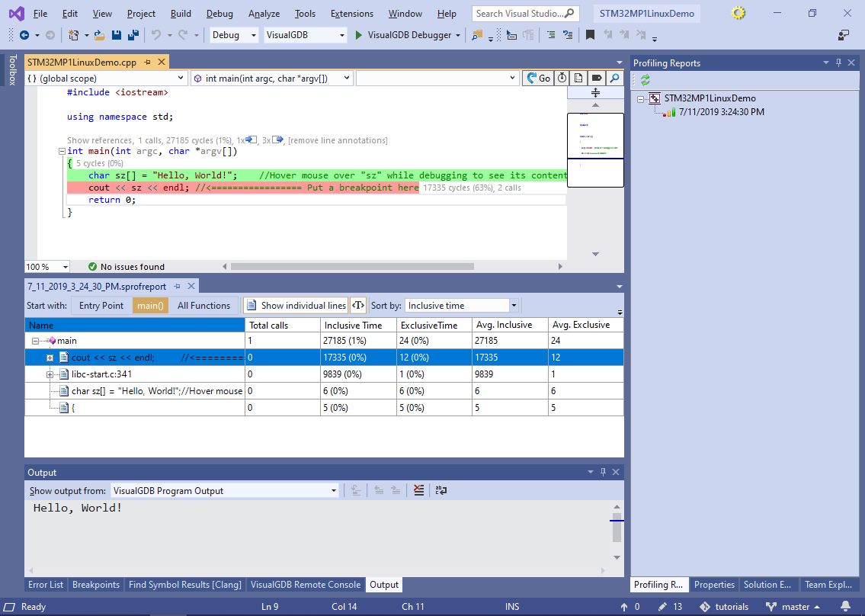Screen dimensions: 865x616
Task: Click the Output panel vertical scrollbar thumb
Action: (617, 527)
